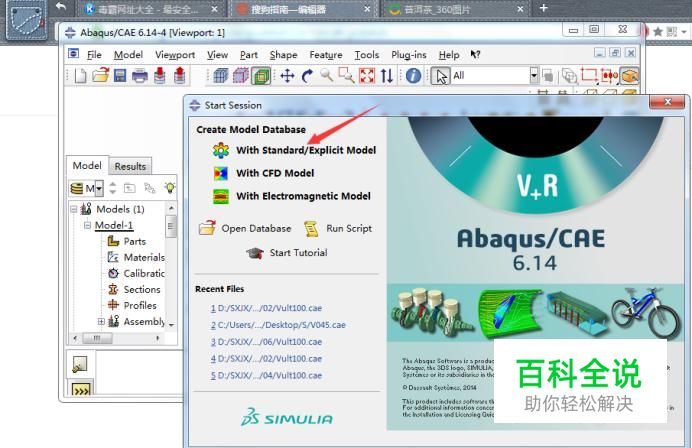This screenshot has width=692, height=448.
Task: Select Parts in the model tree
Action: tap(135, 241)
